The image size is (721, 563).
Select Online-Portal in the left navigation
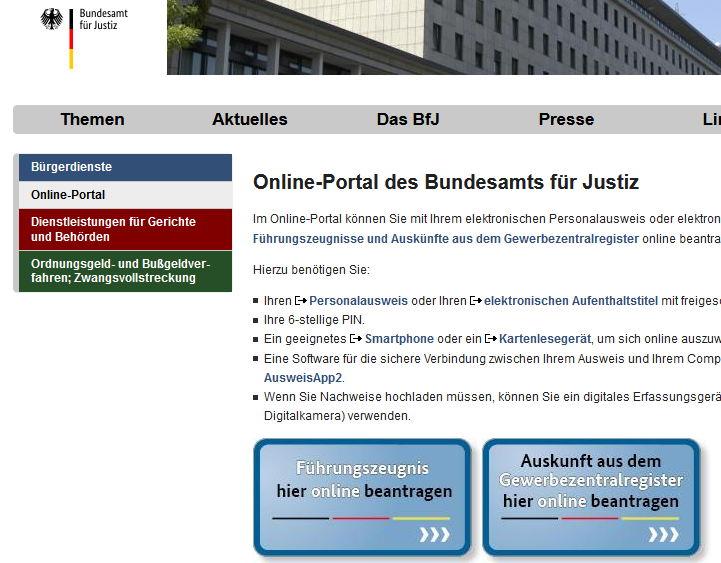pos(124,195)
